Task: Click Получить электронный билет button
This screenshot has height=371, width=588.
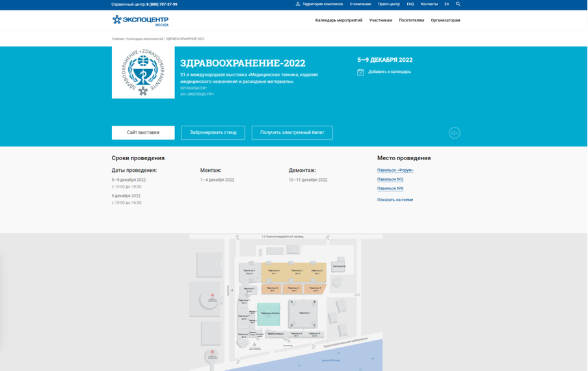Action: [x=292, y=132]
